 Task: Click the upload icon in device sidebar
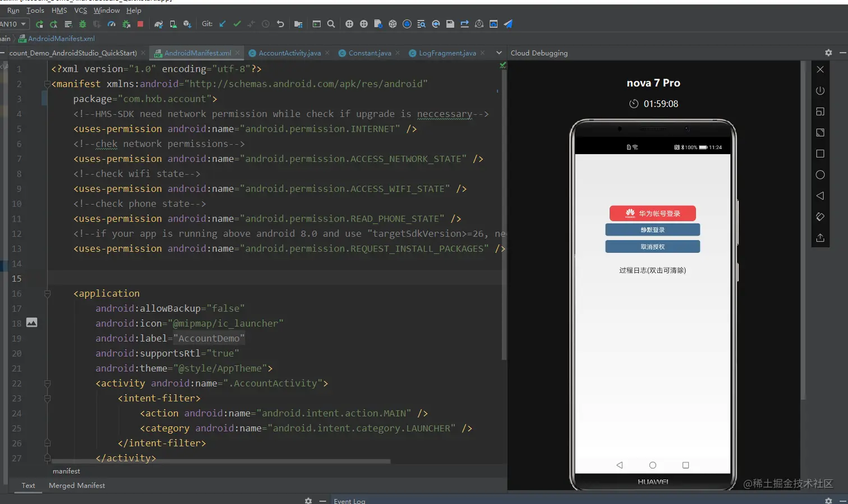820,238
